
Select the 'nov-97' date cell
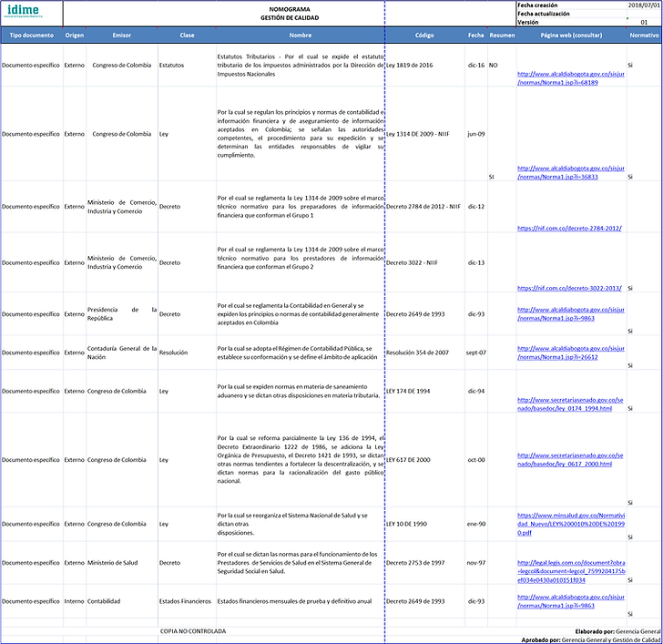point(476,563)
